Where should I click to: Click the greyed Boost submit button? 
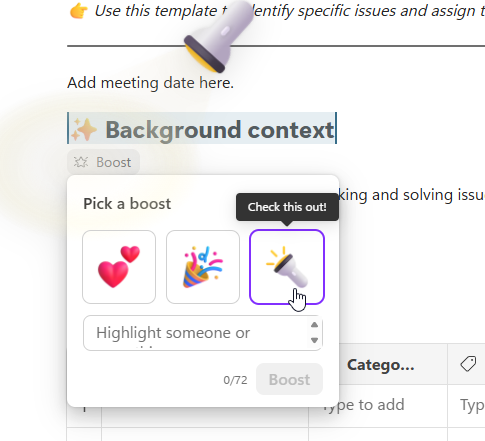click(289, 379)
